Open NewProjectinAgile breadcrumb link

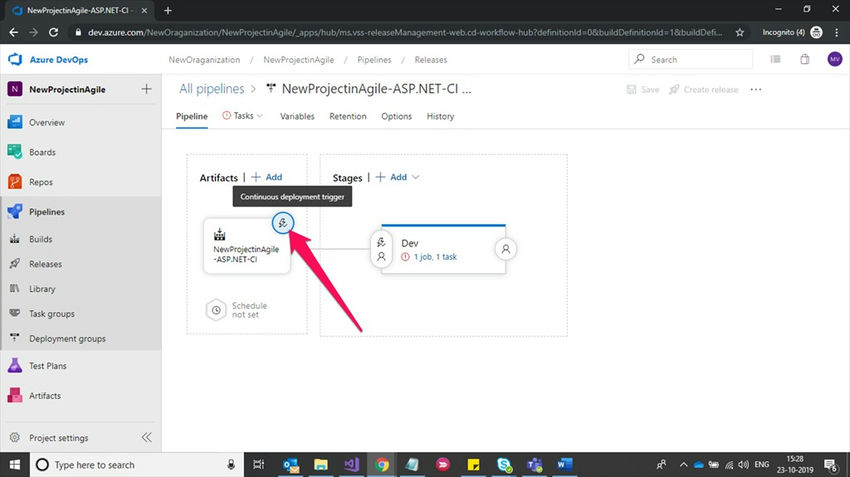point(299,60)
